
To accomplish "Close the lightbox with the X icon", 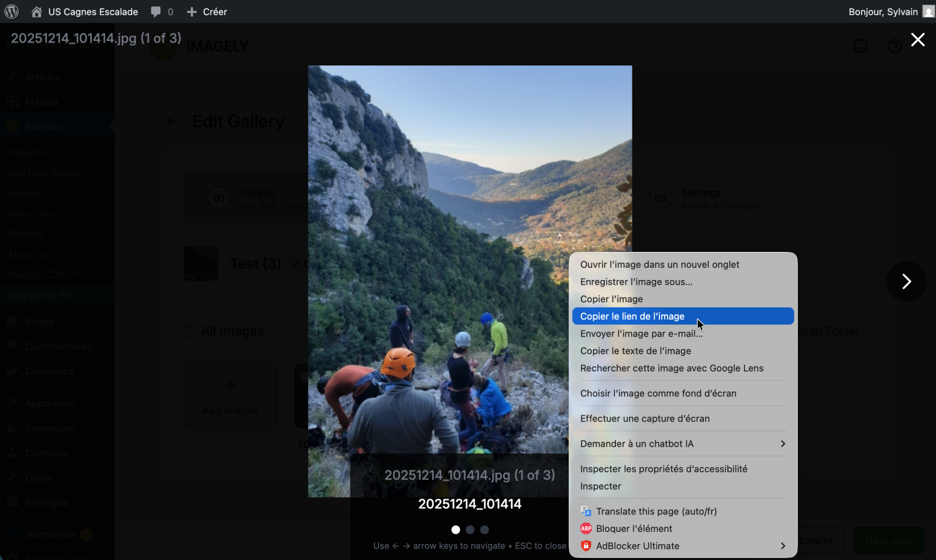I will tap(917, 40).
